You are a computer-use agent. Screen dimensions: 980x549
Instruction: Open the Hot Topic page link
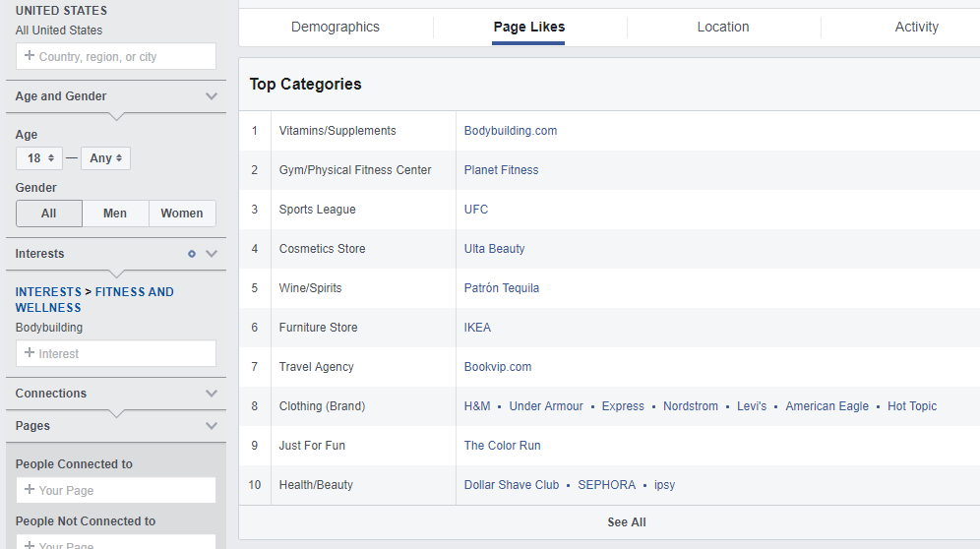[912, 406]
